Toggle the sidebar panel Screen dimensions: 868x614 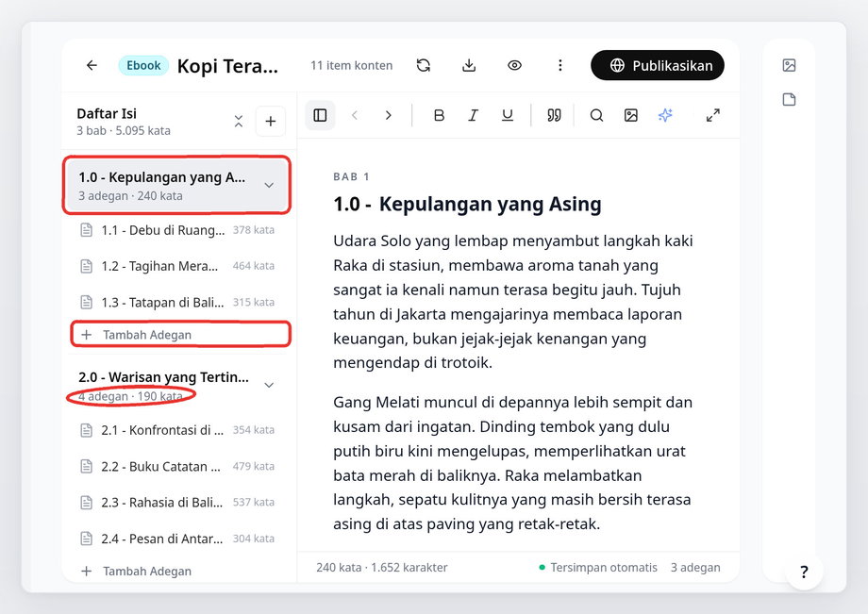320,115
